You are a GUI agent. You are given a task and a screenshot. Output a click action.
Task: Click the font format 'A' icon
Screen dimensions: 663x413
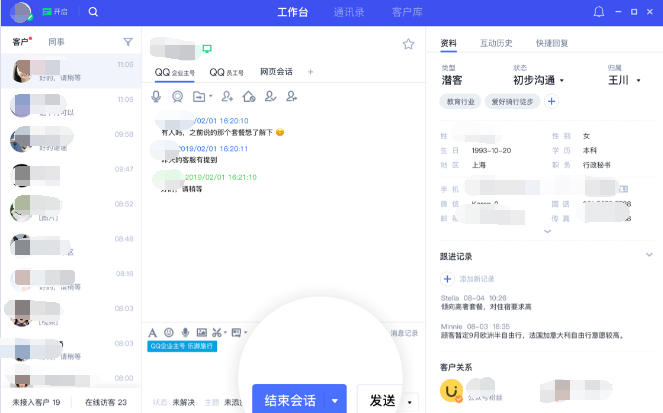click(x=152, y=332)
